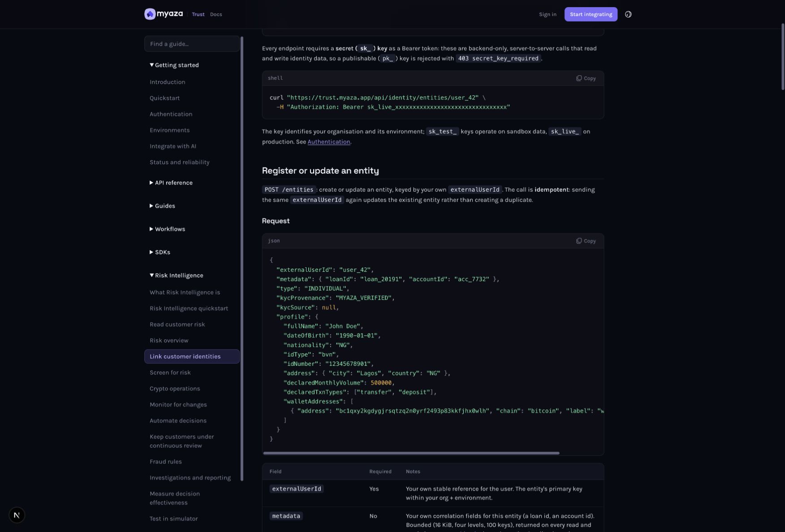This screenshot has width=785, height=532.
Task: Click the json code horizontal scrollbar
Action: [411, 453]
